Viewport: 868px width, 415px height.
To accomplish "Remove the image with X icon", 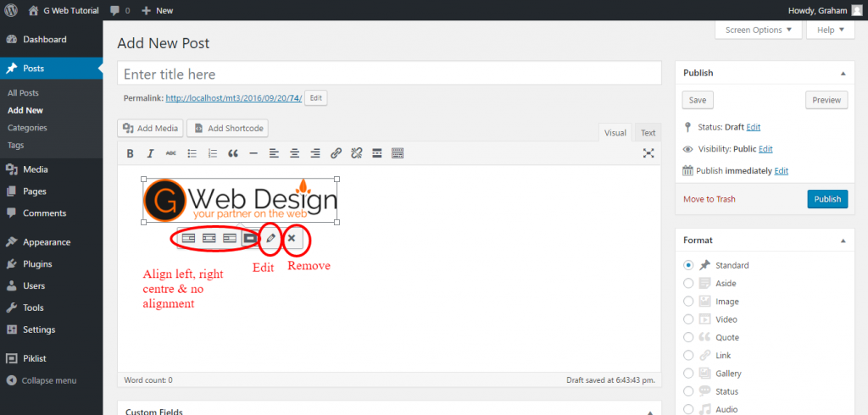I will (x=292, y=239).
